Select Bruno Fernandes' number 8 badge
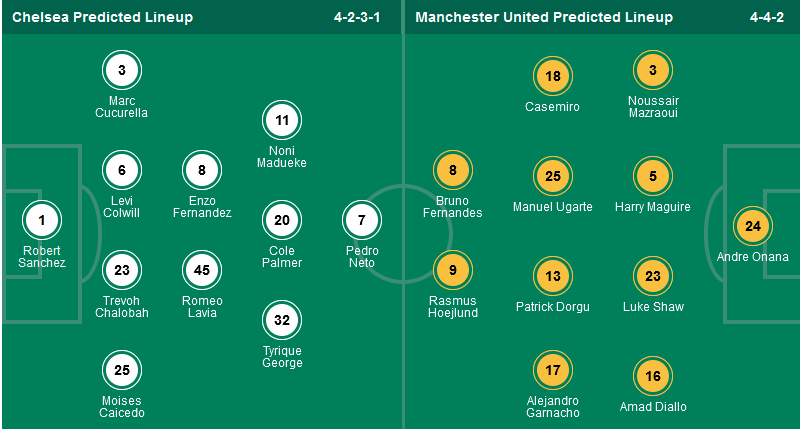Image resolution: width=800 pixels, height=429 pixels. pos(453,170)
